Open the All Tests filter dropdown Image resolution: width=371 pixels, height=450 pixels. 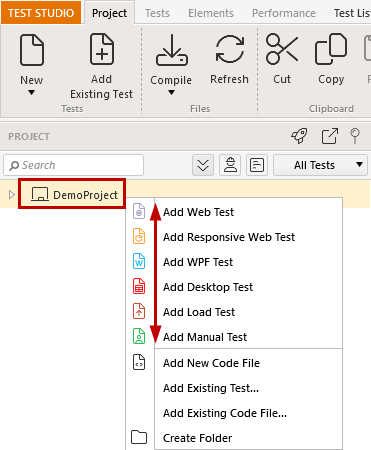click(x=320, y=165)
